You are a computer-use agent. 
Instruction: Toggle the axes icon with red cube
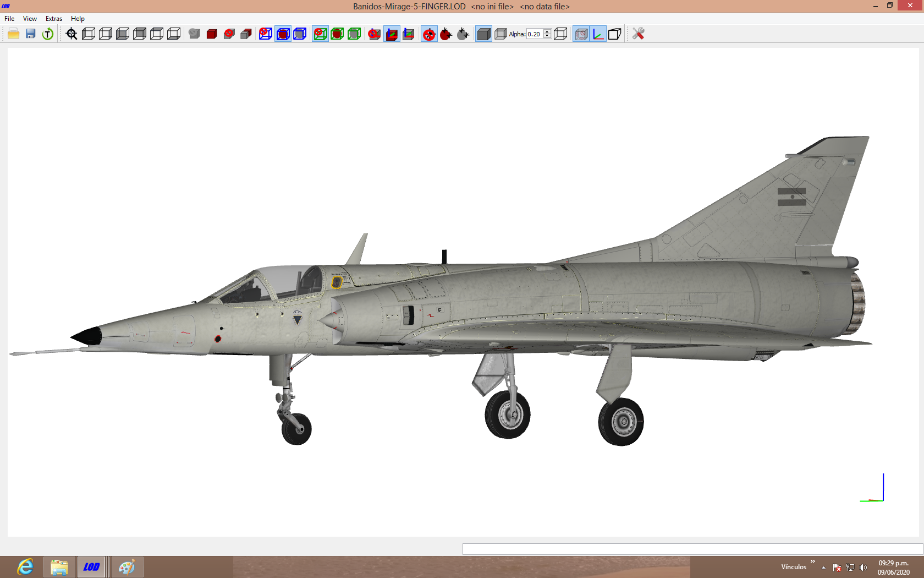coord(392,34)
